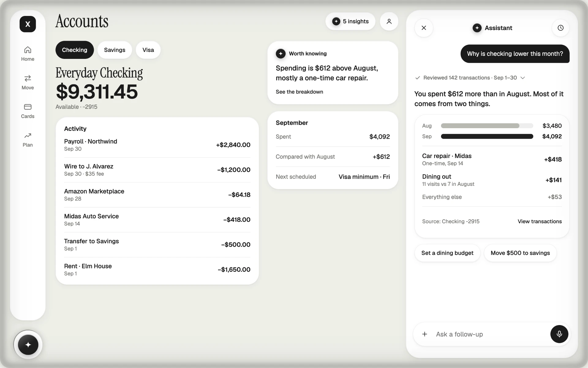This screenshot has width=588, height=368.
Task: Click Source: Checking ··2915 label
Action: [x=450, y=221]
